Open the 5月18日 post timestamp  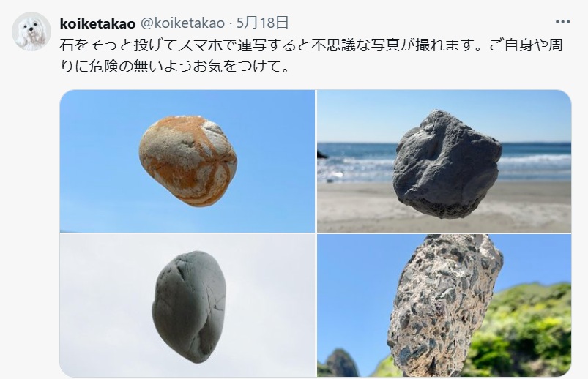262,23
